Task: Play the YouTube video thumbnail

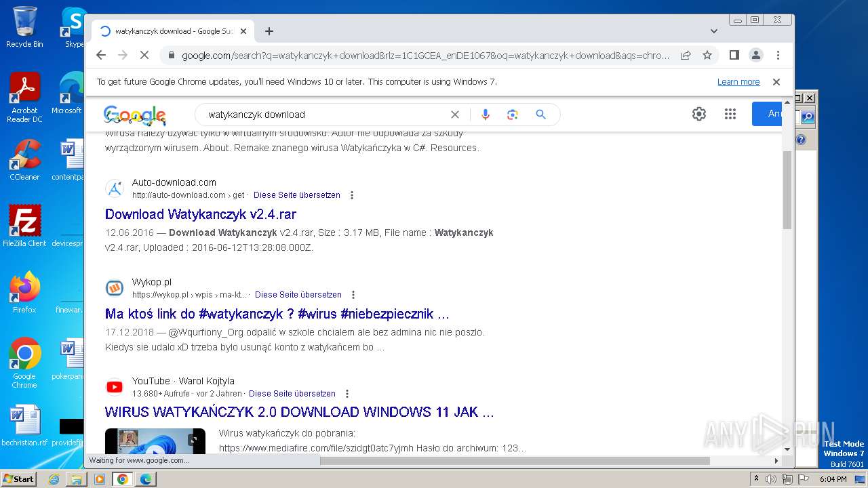Action: [155, 441]
